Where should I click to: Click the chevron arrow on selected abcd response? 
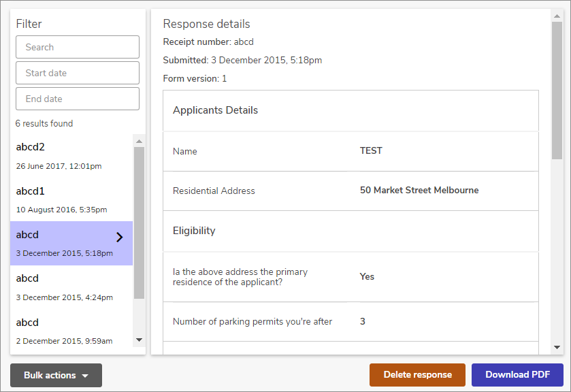point(120,237)
